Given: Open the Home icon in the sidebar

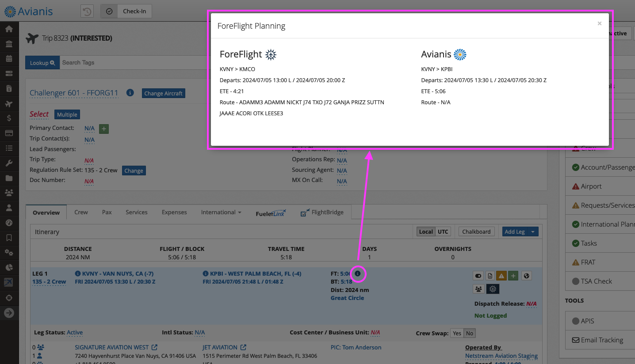Looking at the screenshot, I should point(9,29).
